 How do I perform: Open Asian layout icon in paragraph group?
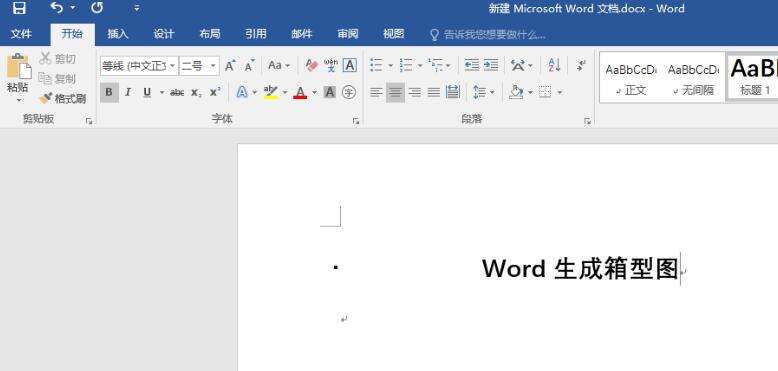(518, 65)
